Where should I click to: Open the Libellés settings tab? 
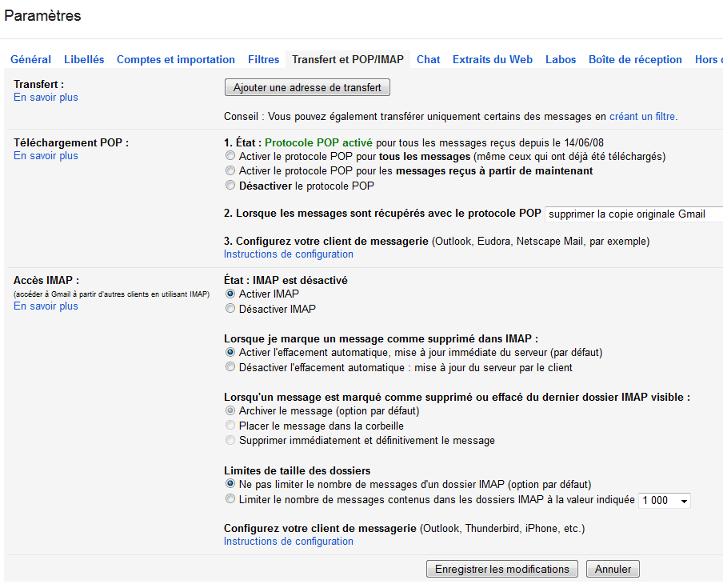click(x=84, y=59)
